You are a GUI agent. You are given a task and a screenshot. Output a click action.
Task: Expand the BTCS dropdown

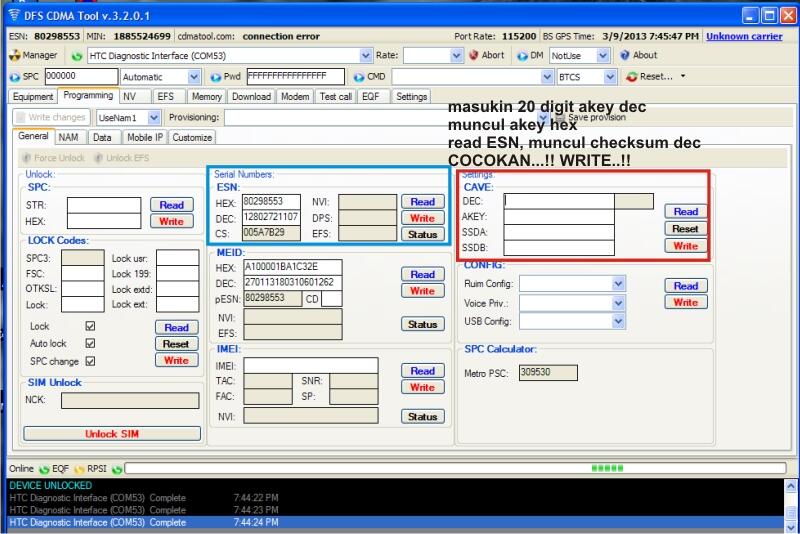click(610, 77)
